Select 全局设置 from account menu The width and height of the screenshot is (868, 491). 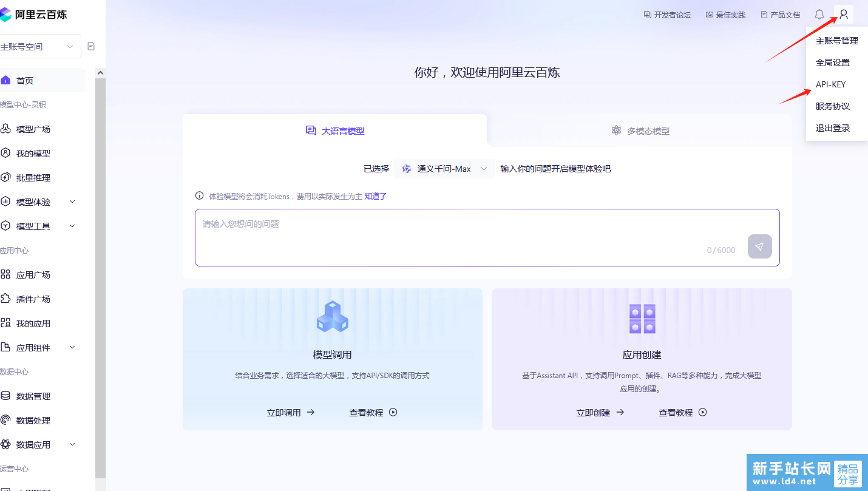(x=837, y=63)
